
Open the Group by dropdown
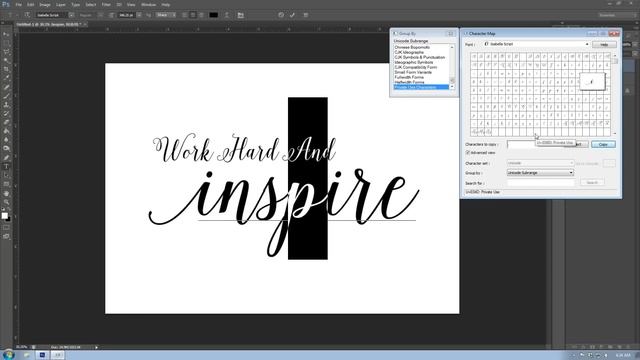click(540, 173)
